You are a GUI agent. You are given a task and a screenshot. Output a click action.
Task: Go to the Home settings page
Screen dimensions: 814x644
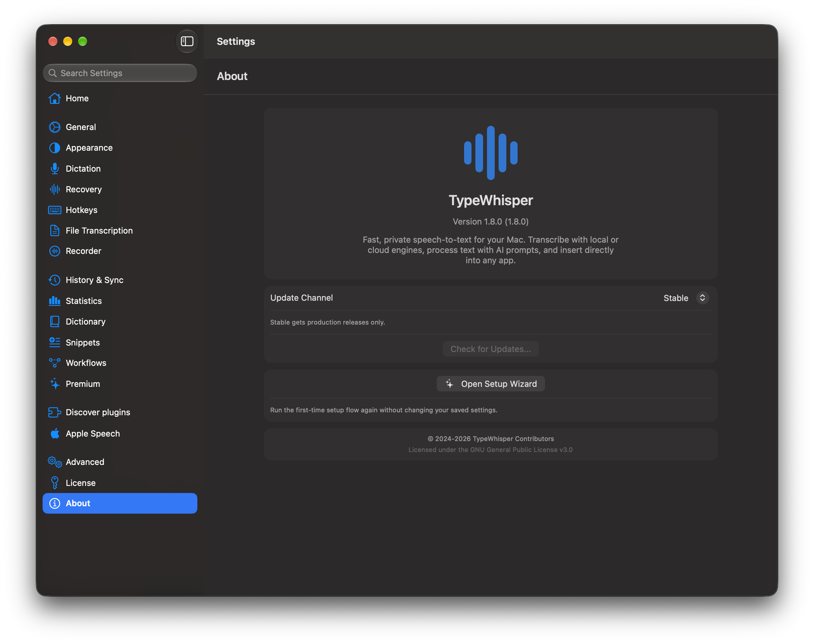(x=120, y=98)
